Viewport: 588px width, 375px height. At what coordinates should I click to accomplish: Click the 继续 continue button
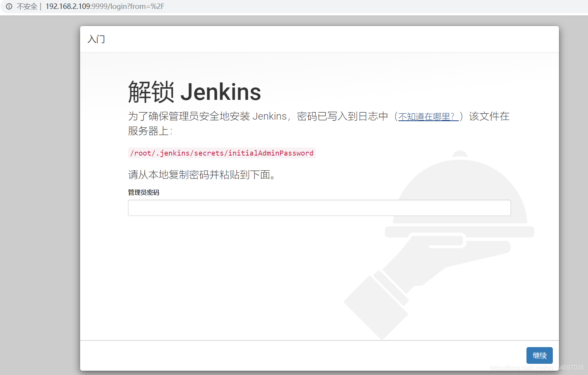click(539, 355)
